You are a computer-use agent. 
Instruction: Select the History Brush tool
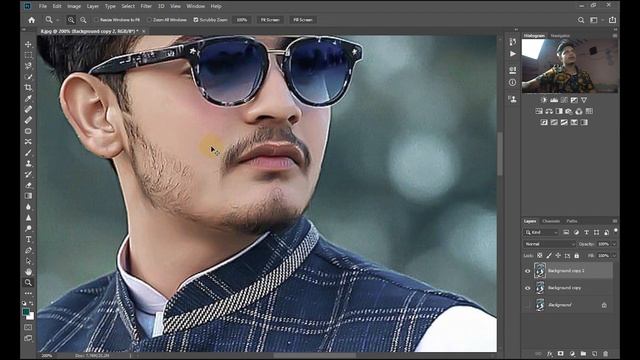28,174
